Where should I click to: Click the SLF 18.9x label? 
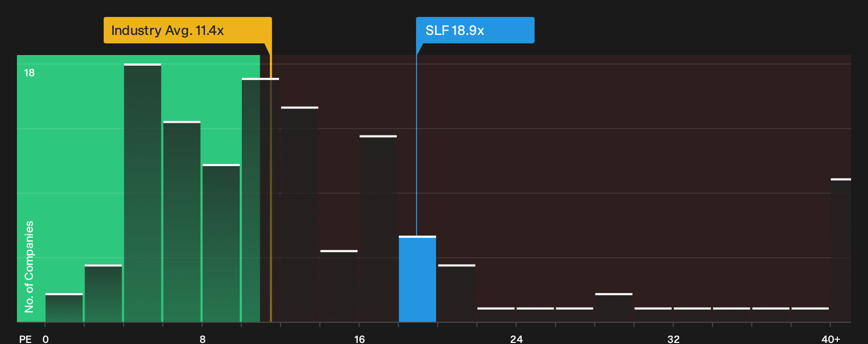tap(475, 30)
